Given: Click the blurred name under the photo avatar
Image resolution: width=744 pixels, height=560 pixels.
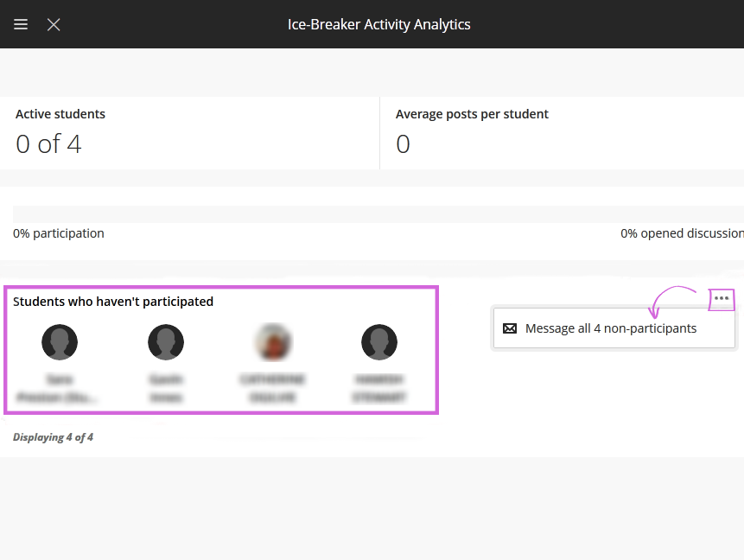Looking at the screenshot, I should pos(272,388).
